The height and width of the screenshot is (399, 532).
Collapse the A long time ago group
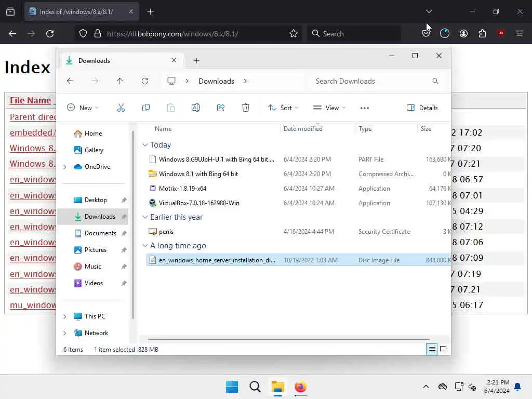point(145,246)
